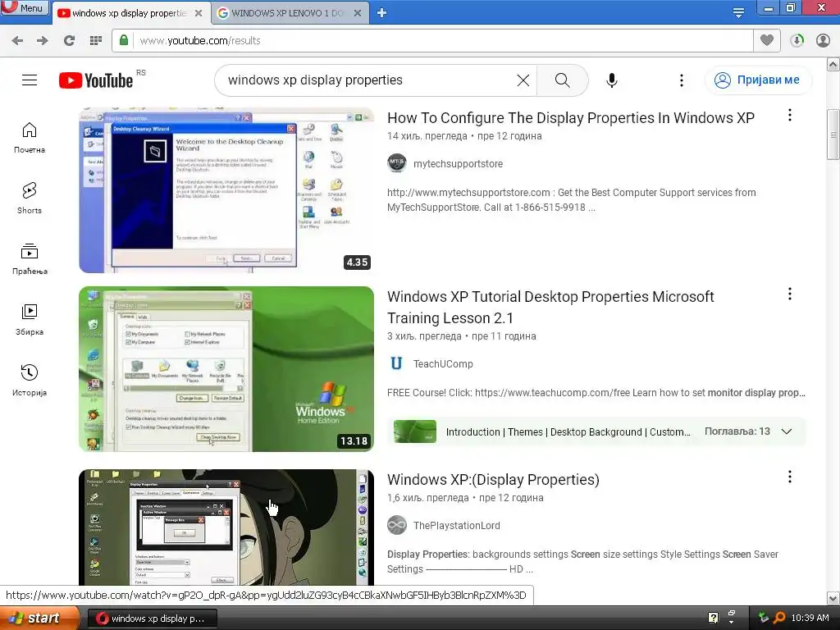This screenshot has height=630, width=840.
Task: Click the 10:39 AM taskbar clock
Action: [810, 619]
